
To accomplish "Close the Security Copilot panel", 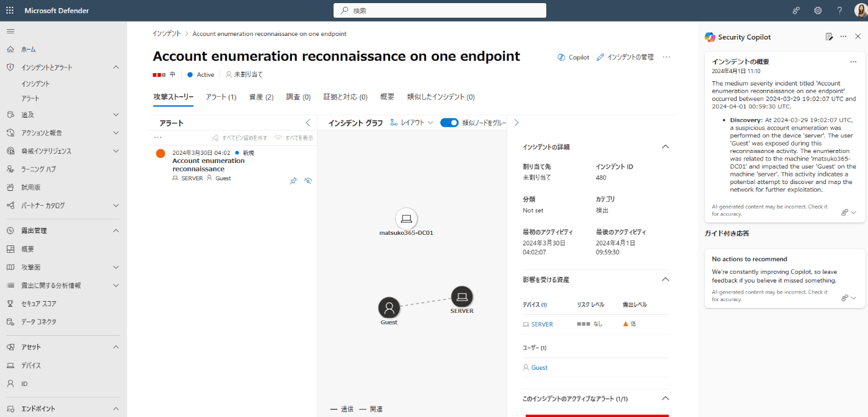I will pos(857,37).
